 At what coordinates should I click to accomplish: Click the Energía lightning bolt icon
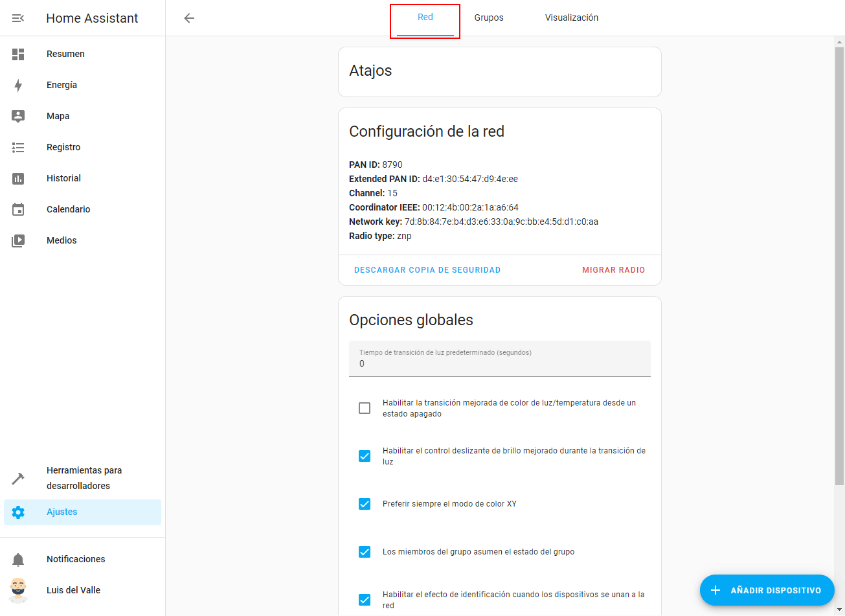(18, 86)
